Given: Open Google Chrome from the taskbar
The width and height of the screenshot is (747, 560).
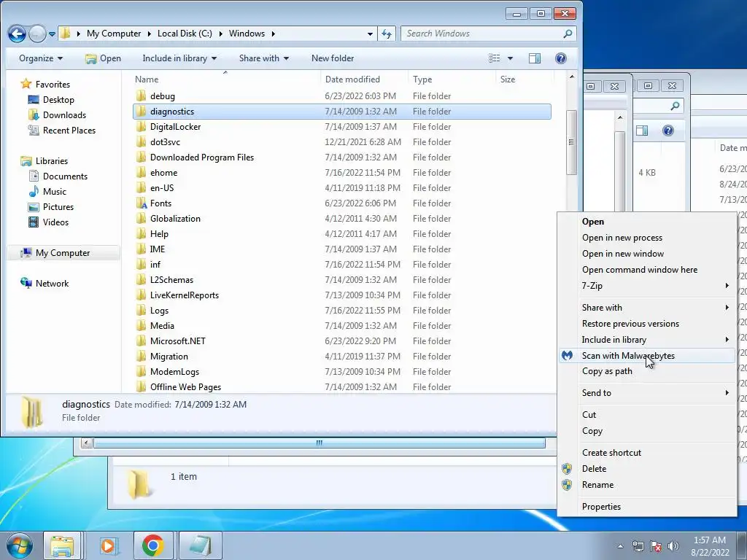Looking at the screenshot, I should (152, 545).
